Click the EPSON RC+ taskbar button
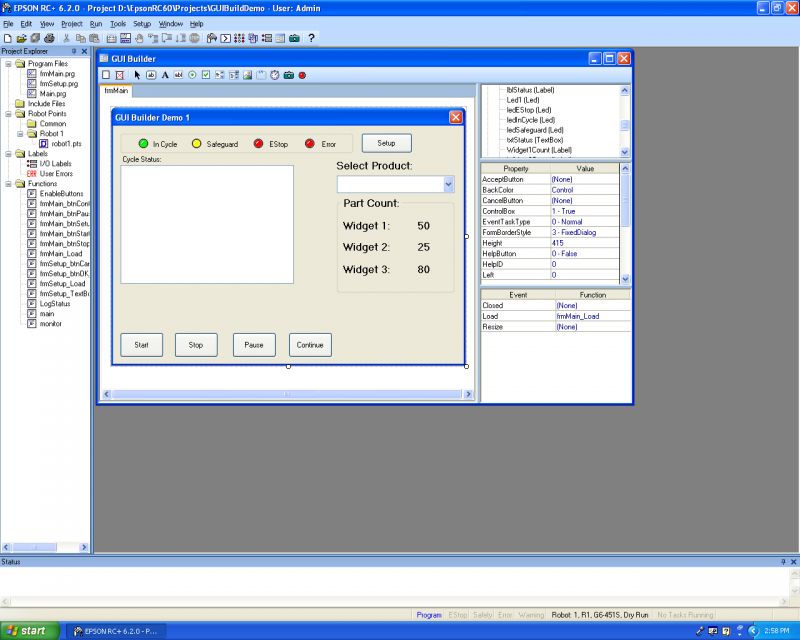Image resolution: width=800 pixels, height=640 pixels. coord(116,631)
